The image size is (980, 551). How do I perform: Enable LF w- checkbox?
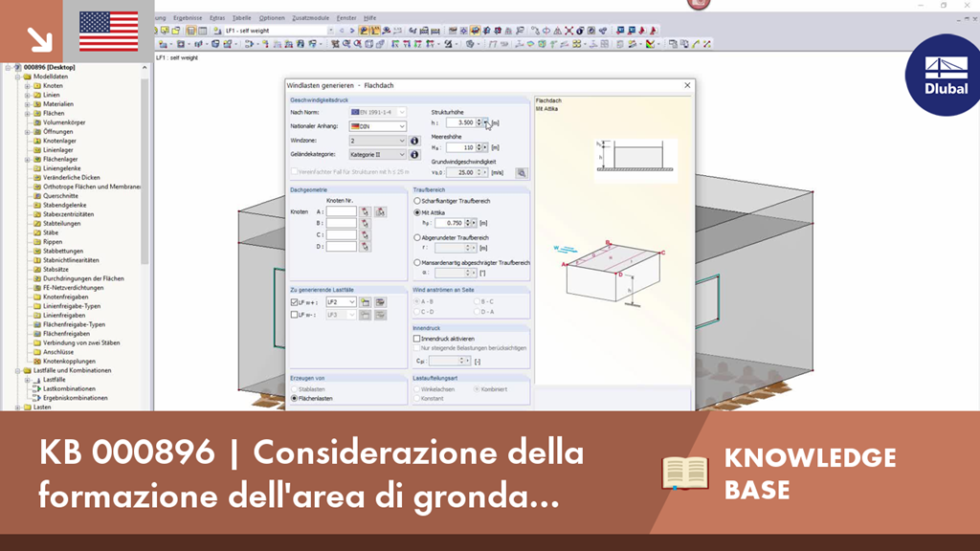(x=295, y=315)
